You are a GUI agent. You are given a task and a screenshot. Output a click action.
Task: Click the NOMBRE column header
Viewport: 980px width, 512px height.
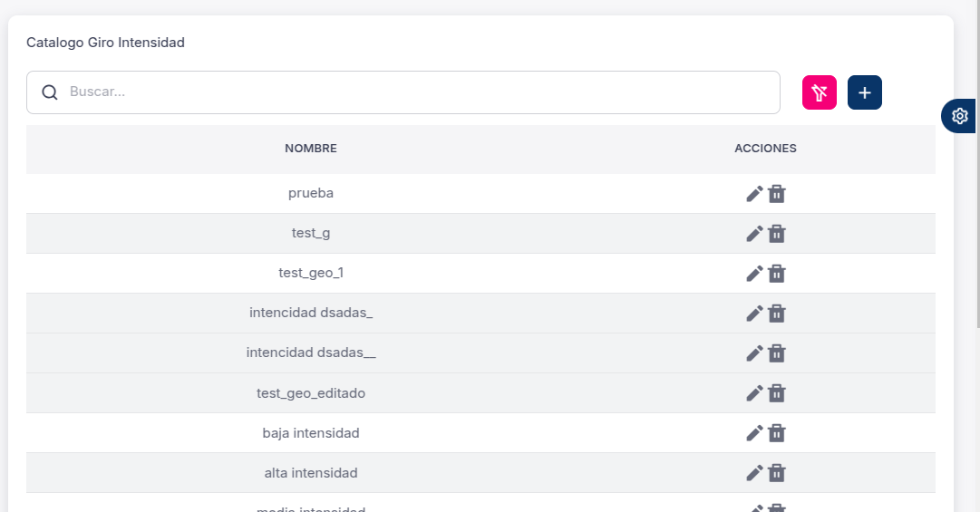[x=311, y=149]
